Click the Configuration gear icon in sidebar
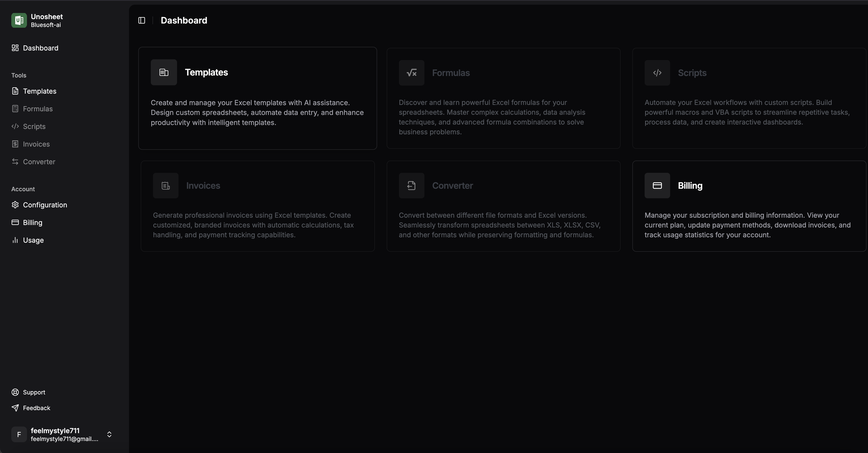868x453 pixels. tap(15, 205)
